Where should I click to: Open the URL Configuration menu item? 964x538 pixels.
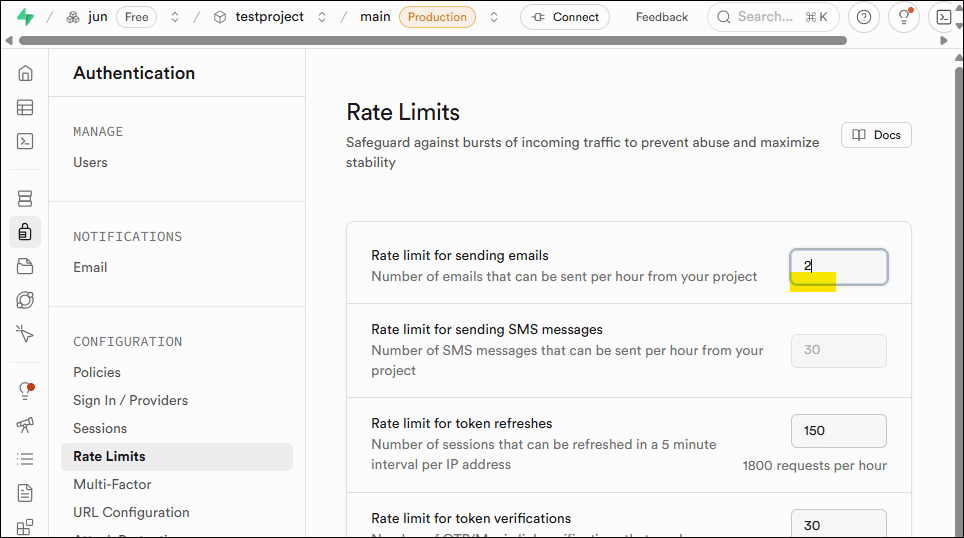point(131,512)
